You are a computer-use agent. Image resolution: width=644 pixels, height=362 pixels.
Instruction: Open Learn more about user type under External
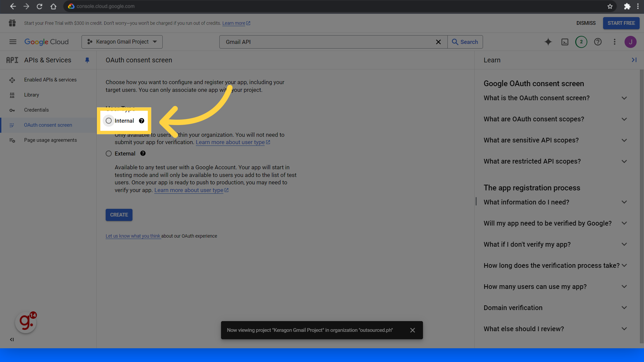point(191,190)
